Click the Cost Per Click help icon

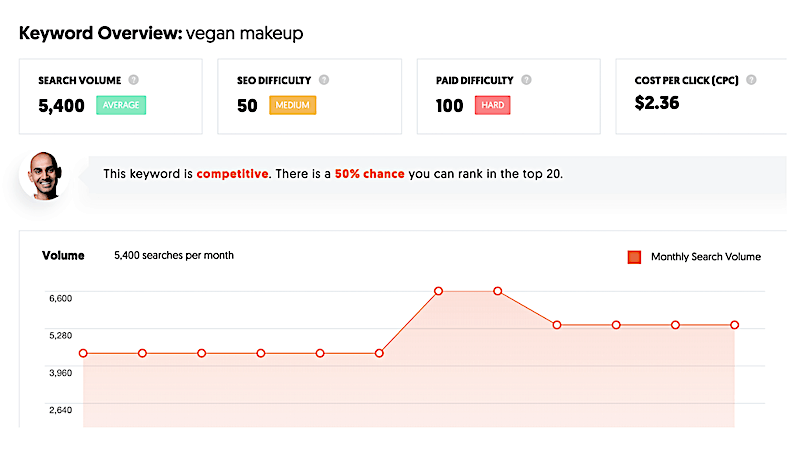751,80
